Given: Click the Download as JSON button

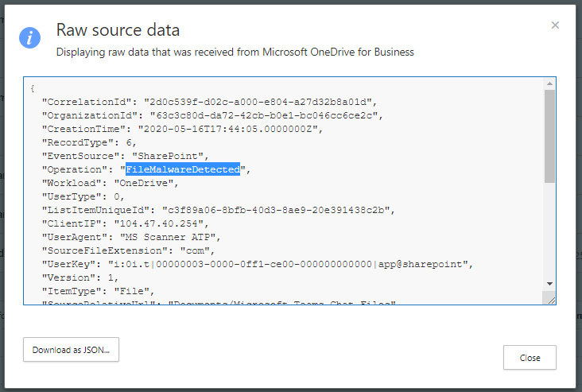Looking at the screenshot, I should (71, 350).
